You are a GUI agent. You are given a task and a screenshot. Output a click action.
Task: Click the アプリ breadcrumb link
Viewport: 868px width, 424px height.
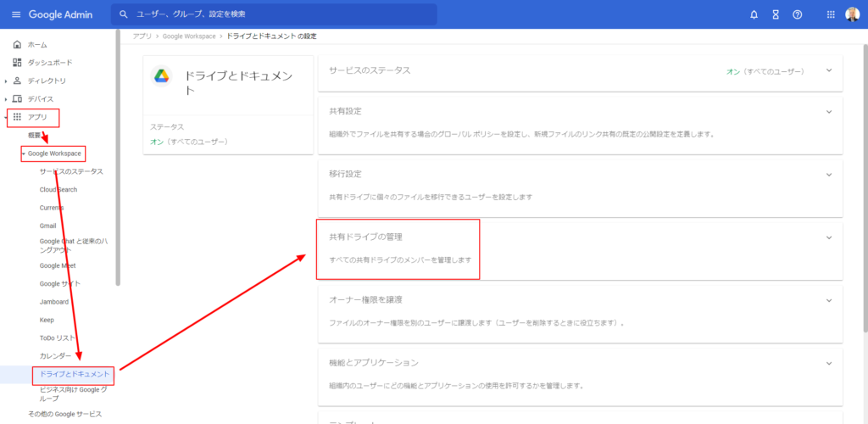click(142, 36)
